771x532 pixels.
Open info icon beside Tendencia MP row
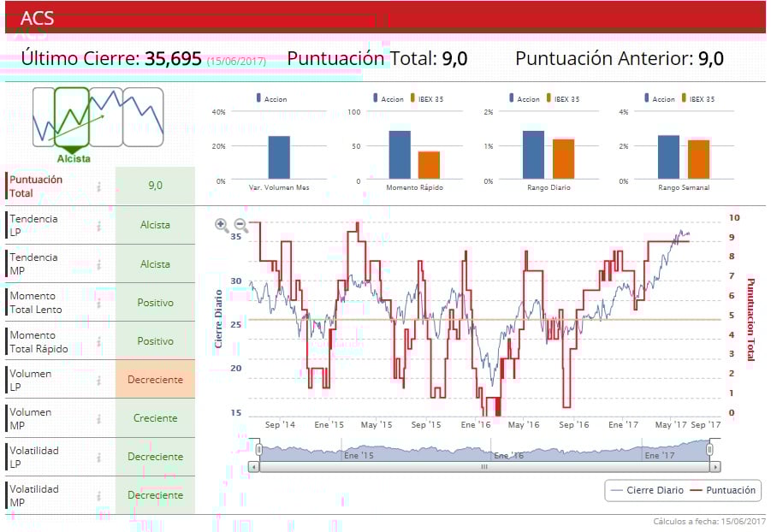98,264
